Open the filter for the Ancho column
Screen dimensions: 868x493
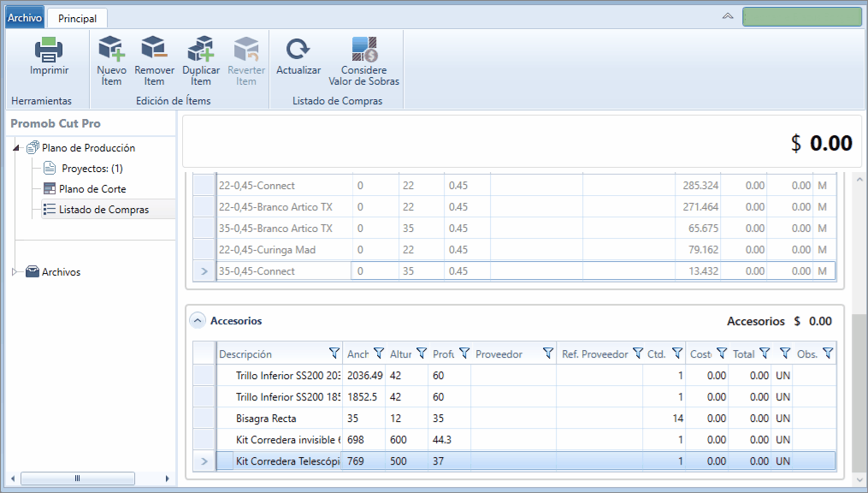click(x=379, y=353)
